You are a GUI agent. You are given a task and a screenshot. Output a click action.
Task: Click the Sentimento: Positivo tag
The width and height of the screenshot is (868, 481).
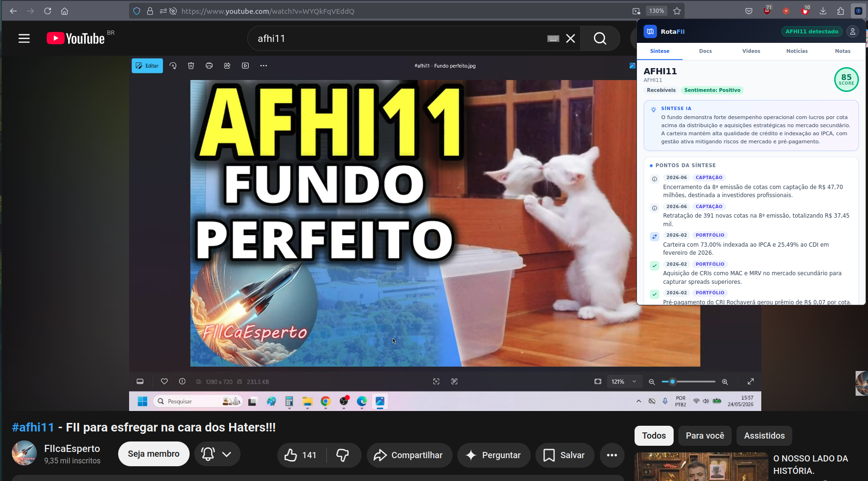pyautogui.click(x=712, y=90)
